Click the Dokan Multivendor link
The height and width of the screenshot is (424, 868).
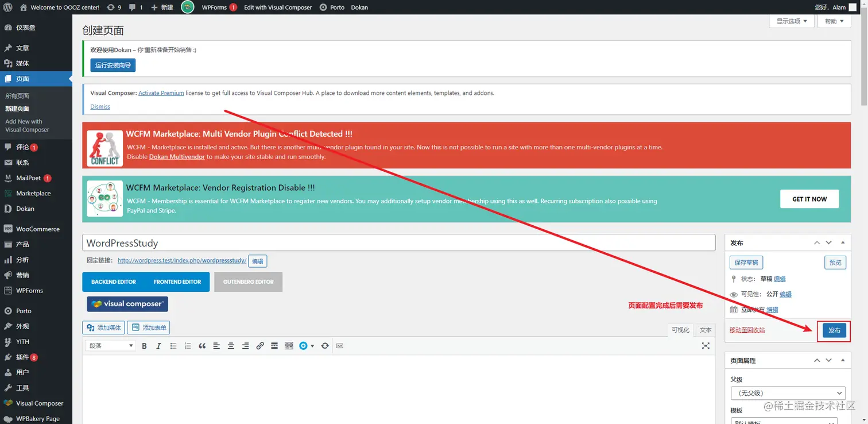pos(177,156)
